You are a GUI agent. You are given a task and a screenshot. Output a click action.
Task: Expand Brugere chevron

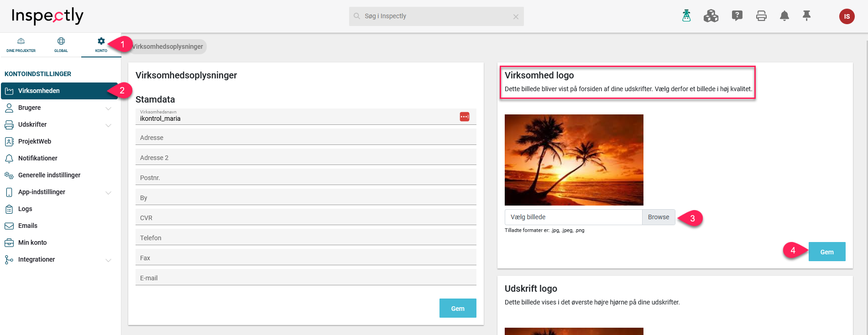[x=109, y=108]
